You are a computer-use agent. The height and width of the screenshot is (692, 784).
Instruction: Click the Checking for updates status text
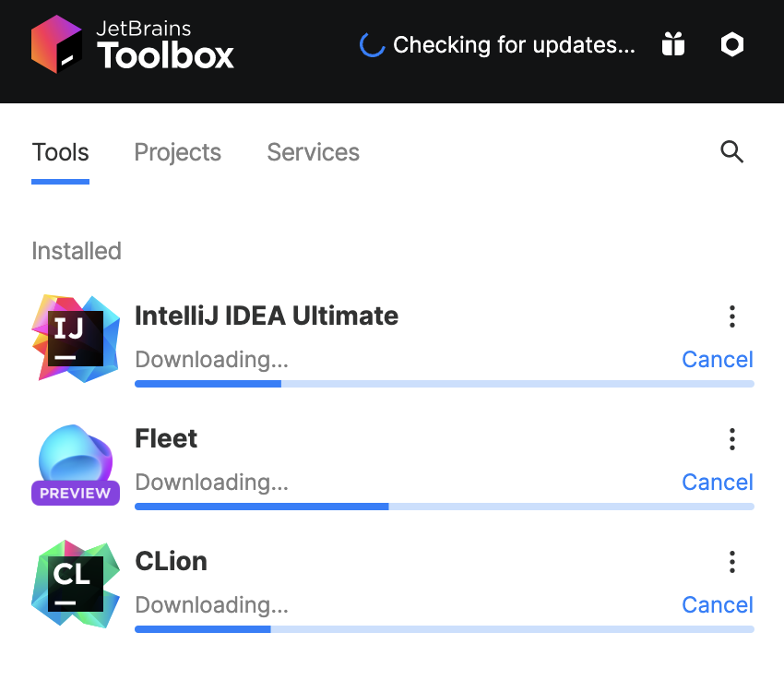(x=514, y=45)
